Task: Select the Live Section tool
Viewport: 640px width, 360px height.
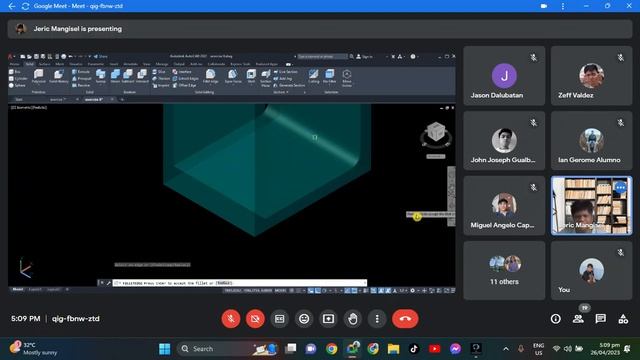Action: click(x=286, y=72)
